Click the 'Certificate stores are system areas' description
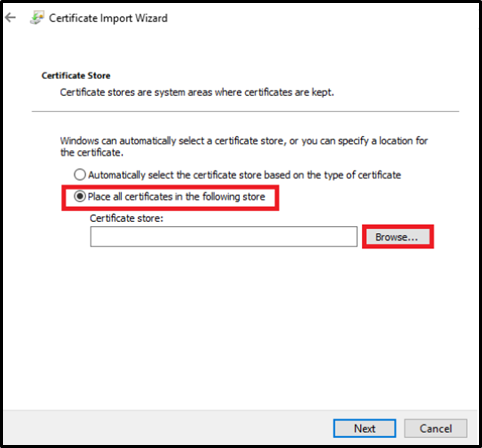The width and height of the screenshot is (482, 448). pyautogui.click(x=197, y=92)
